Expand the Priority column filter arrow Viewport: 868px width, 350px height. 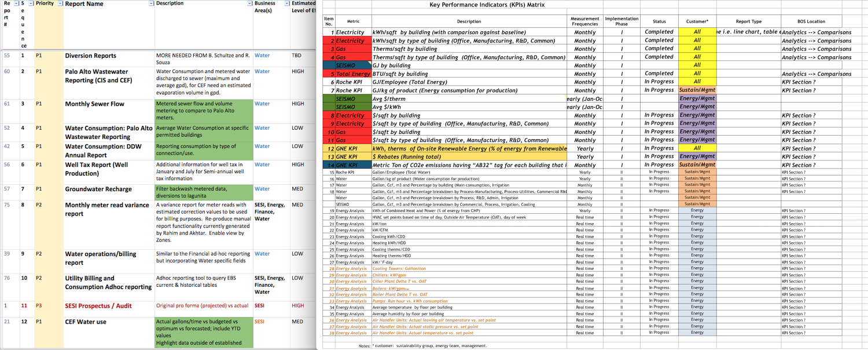60,4
